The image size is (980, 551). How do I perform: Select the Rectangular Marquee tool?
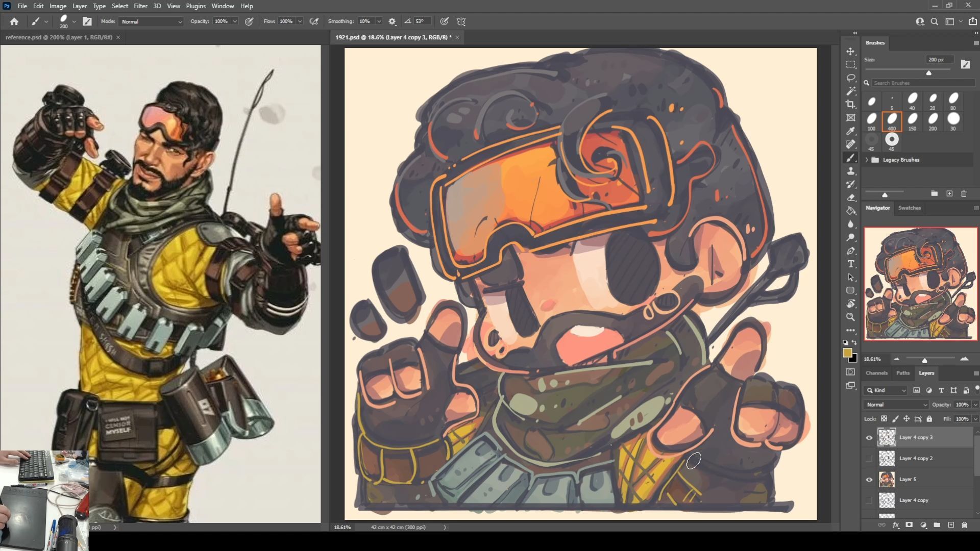850,65
